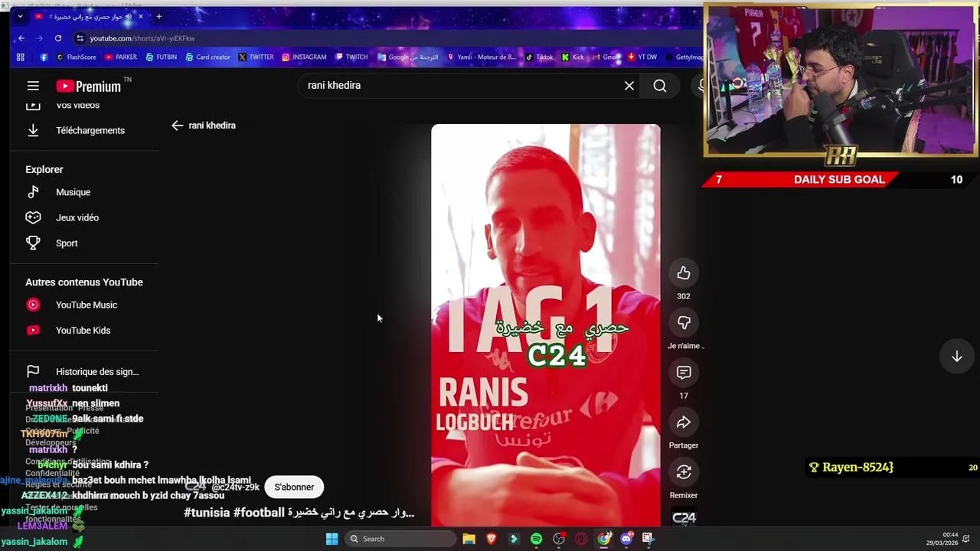Run the search with the magnifier button
Viewport: 980px width, 551px height.
click(x=660, y=86)
